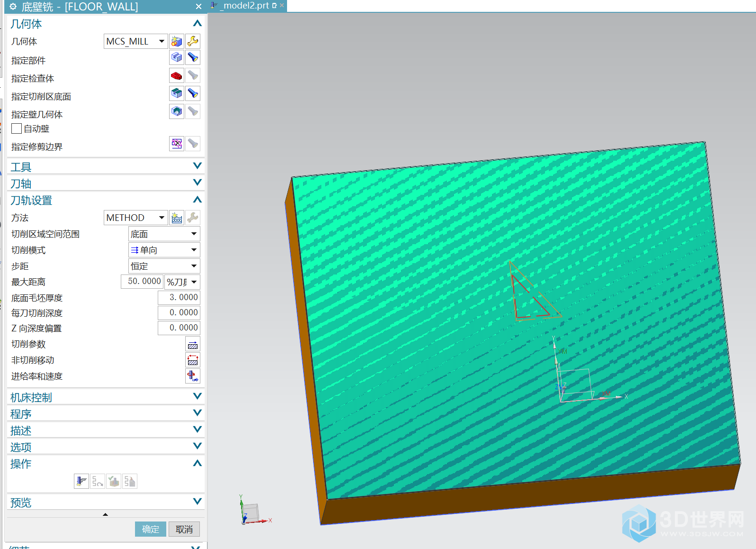Viewport: 756px width, 549px height.
Task: Open the 切削区域空间范围 dropdown (底面)
Action: (x=164, y=234)
